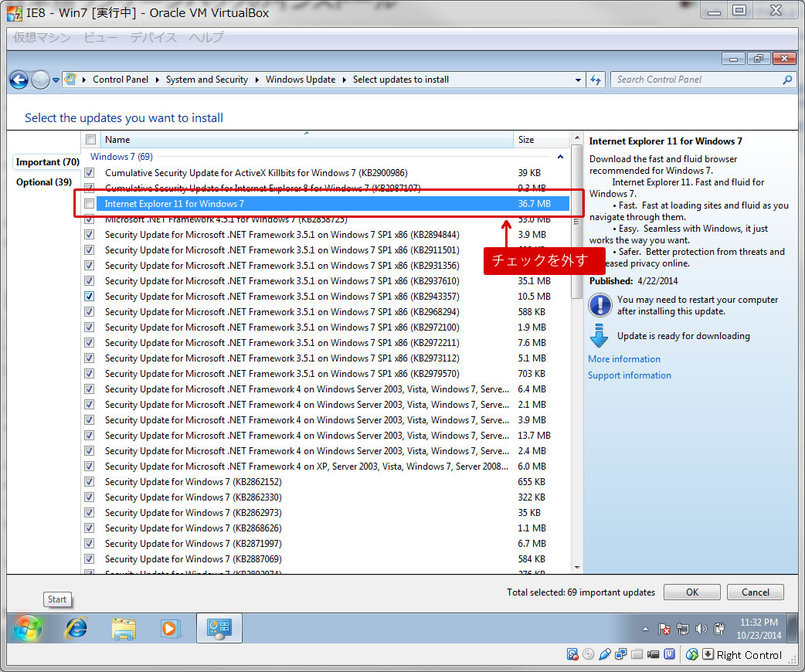
Task: Click the VirtualBox hard disk indicator
Action: tap(572, 654)
